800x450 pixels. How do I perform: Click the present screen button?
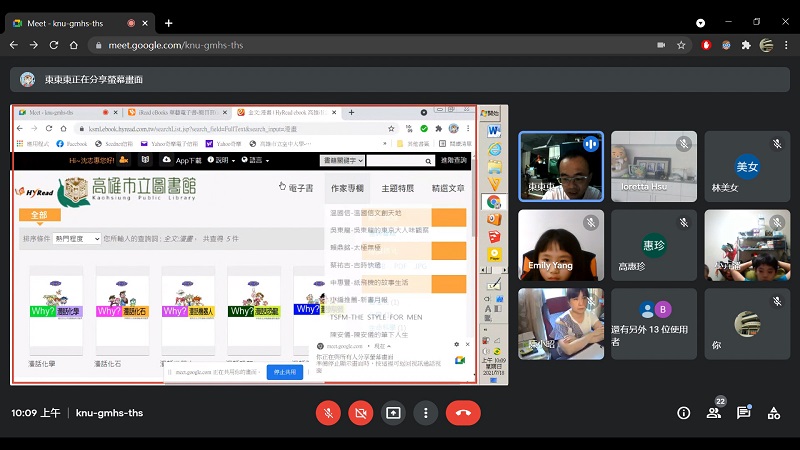click(394, 412)
